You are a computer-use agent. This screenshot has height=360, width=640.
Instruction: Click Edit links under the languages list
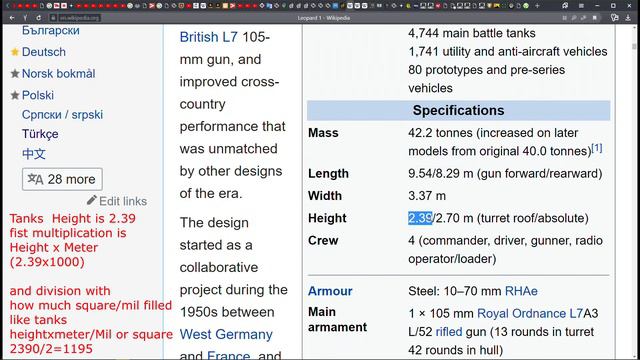[123, 201]
